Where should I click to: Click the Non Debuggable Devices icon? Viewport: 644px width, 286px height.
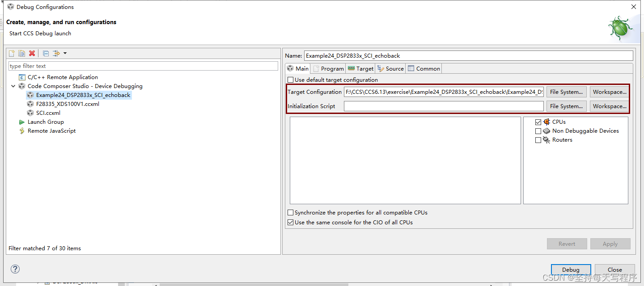[x=547, y=131]
